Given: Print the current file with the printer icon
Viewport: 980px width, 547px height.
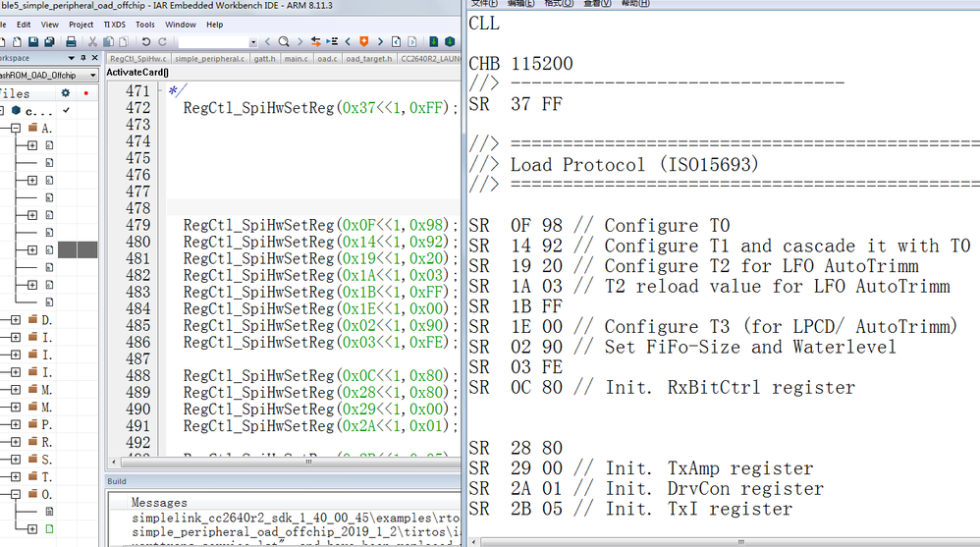Looking at the screenshot, I should tap(71, 42).
